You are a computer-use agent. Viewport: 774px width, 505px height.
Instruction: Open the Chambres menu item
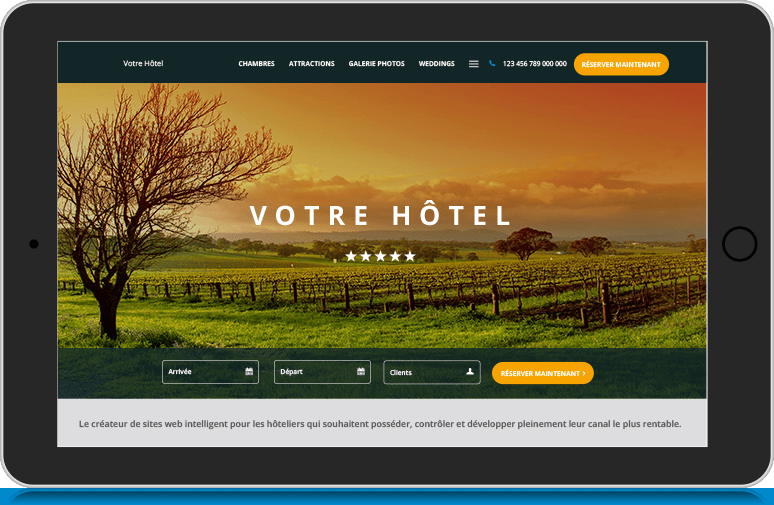pos(256,64)
